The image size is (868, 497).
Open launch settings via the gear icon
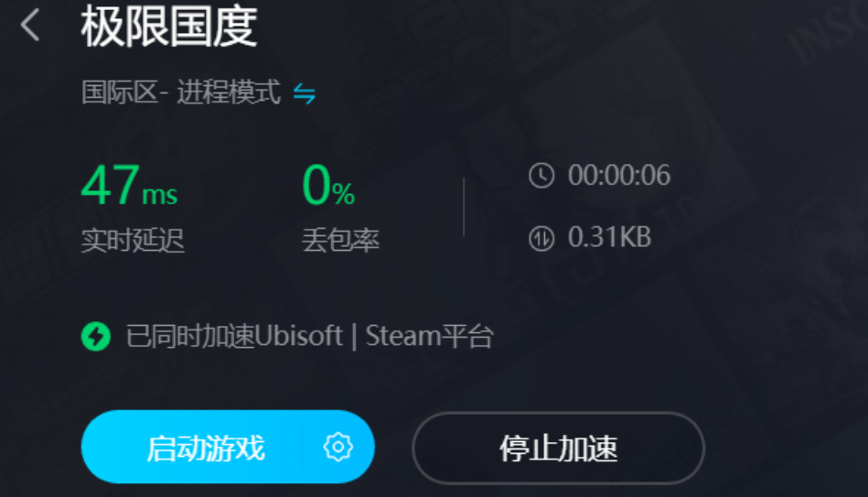(x=338, y=447)
